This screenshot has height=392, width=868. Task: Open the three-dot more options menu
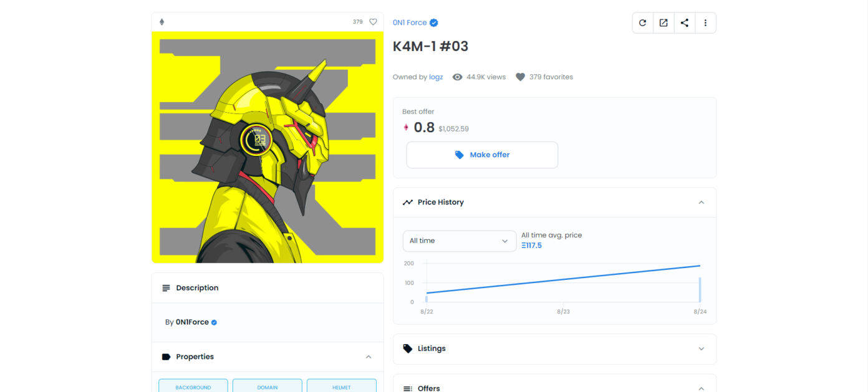[705, 23]
